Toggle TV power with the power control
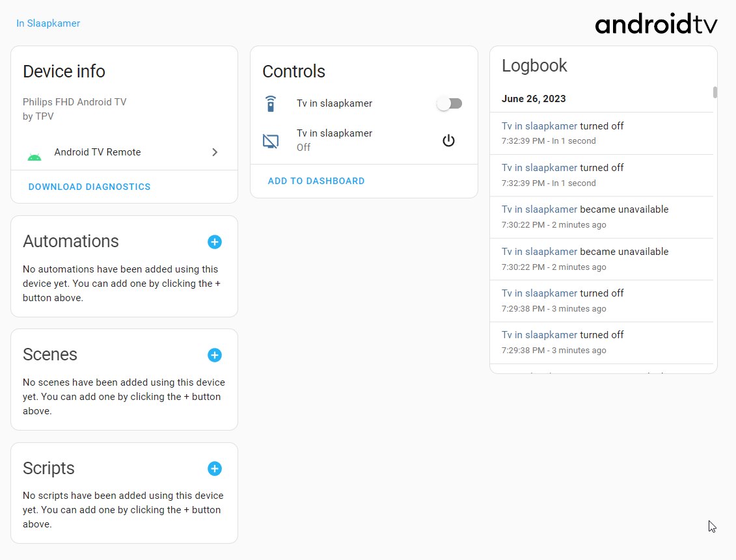The height and width of the screenshot is (560, 736). coord(448,140)
